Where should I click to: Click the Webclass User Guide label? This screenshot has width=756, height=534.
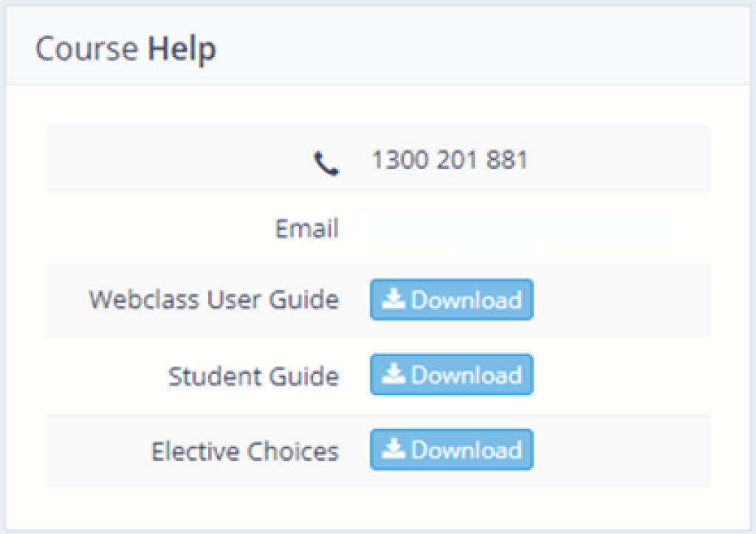pos(214,300)
